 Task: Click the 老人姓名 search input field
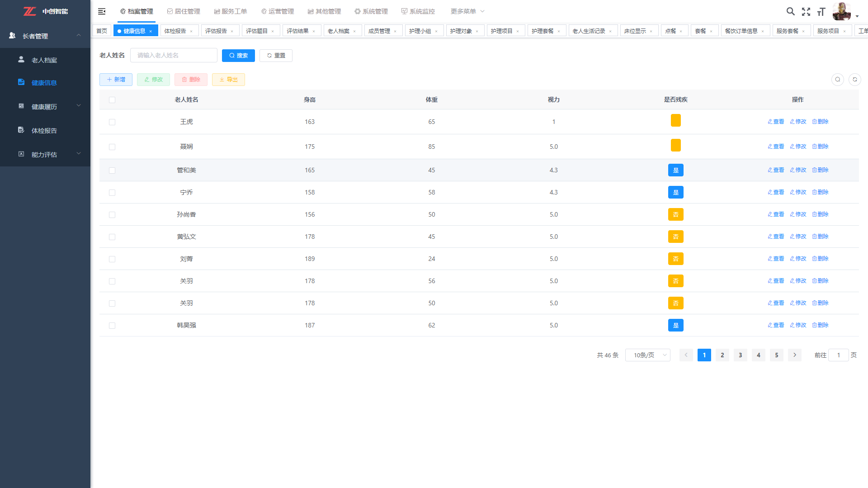click(x=174, y=55)
